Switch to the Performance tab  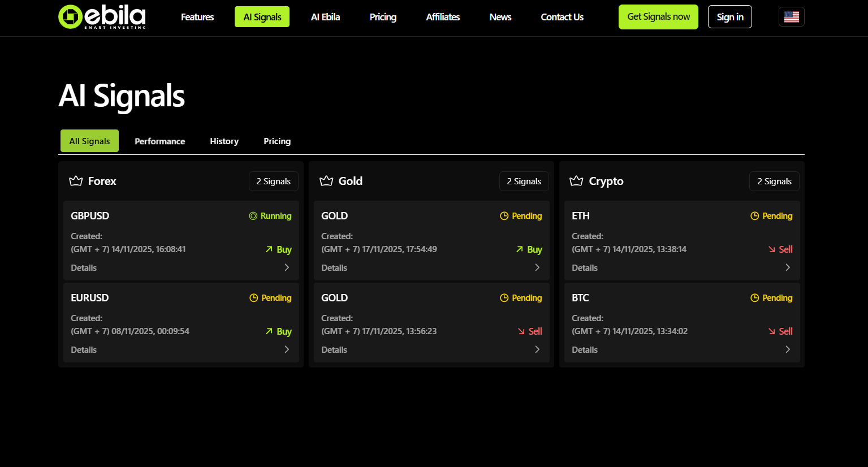coord(159,141)
